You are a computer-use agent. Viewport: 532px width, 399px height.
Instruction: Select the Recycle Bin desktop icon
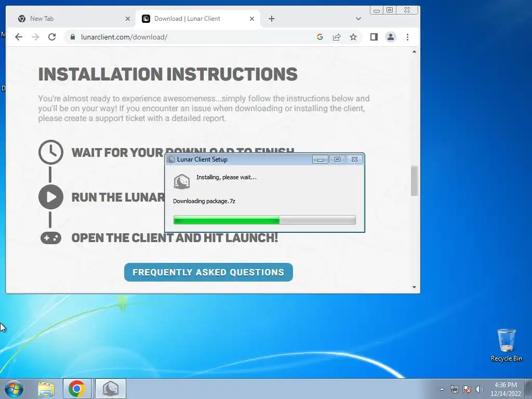pyautogui.click(x=506, y=345)
